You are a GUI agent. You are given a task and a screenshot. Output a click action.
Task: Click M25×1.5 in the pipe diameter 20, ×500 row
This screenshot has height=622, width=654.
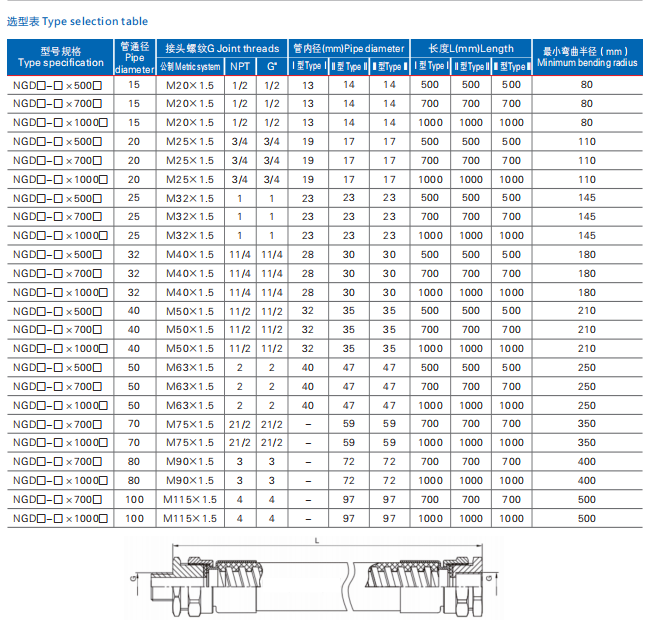pyautogui.click(x=190, y=141)
